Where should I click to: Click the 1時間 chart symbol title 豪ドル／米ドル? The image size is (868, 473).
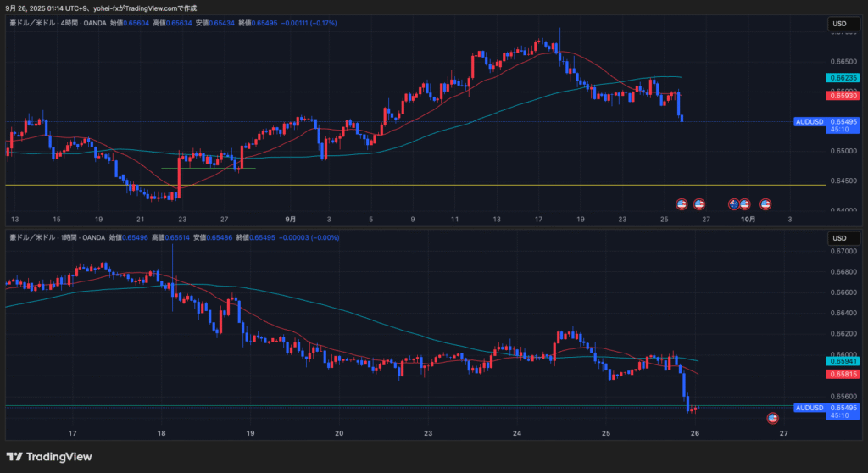(x=32, y=238)
